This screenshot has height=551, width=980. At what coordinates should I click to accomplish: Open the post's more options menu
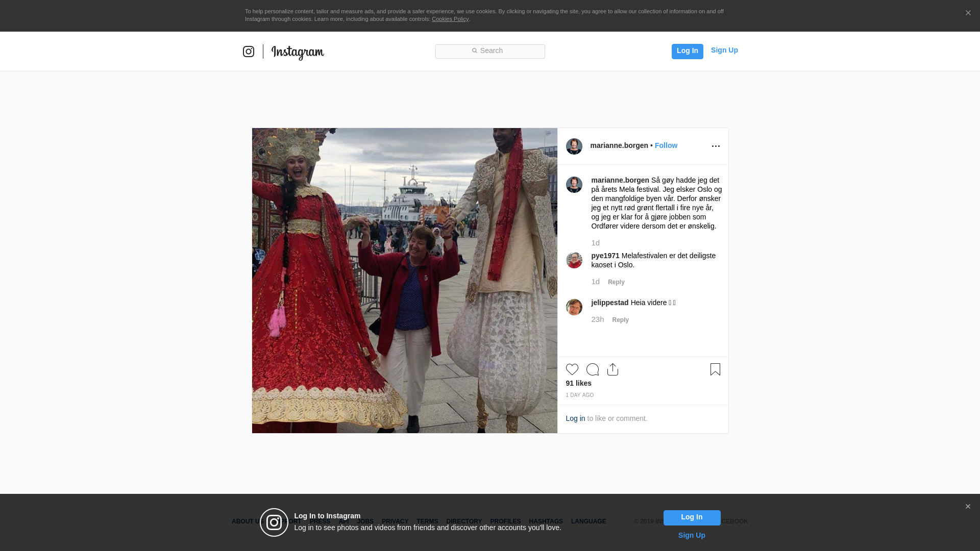pos(716,146)
